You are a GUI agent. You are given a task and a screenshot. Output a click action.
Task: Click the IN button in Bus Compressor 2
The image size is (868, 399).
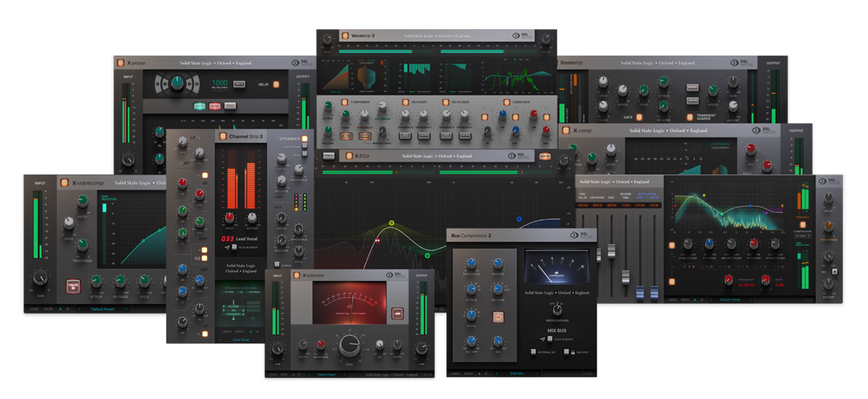coord(498,317)
